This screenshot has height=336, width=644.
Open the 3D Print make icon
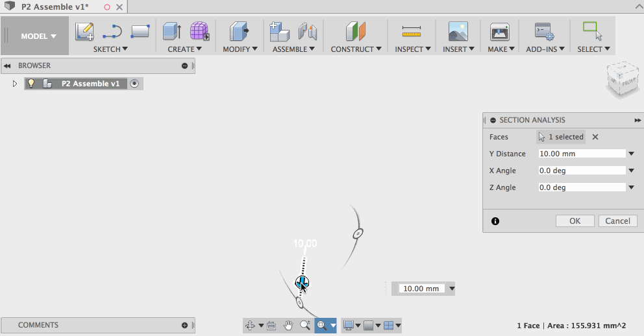click(500, 32)
